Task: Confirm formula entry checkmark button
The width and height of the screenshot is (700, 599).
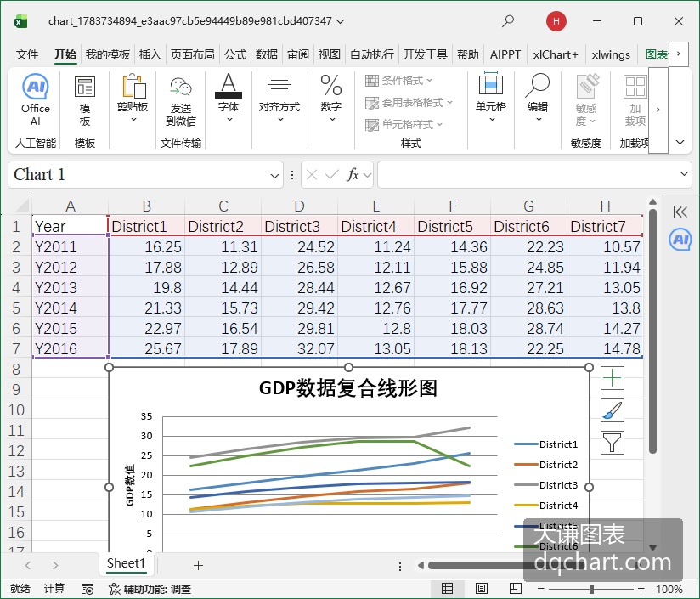Action: [331, 174]
